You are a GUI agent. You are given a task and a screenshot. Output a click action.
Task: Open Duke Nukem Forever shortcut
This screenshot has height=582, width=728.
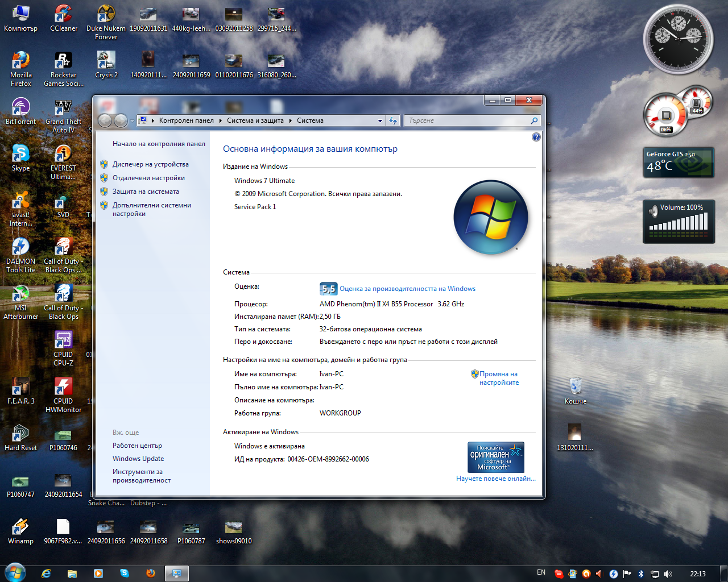coord(106,23)
